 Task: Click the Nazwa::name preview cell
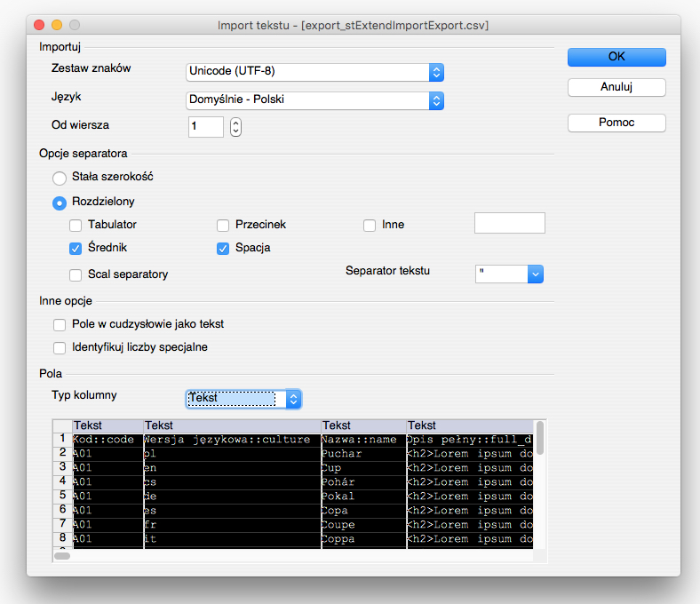(364, 440)
